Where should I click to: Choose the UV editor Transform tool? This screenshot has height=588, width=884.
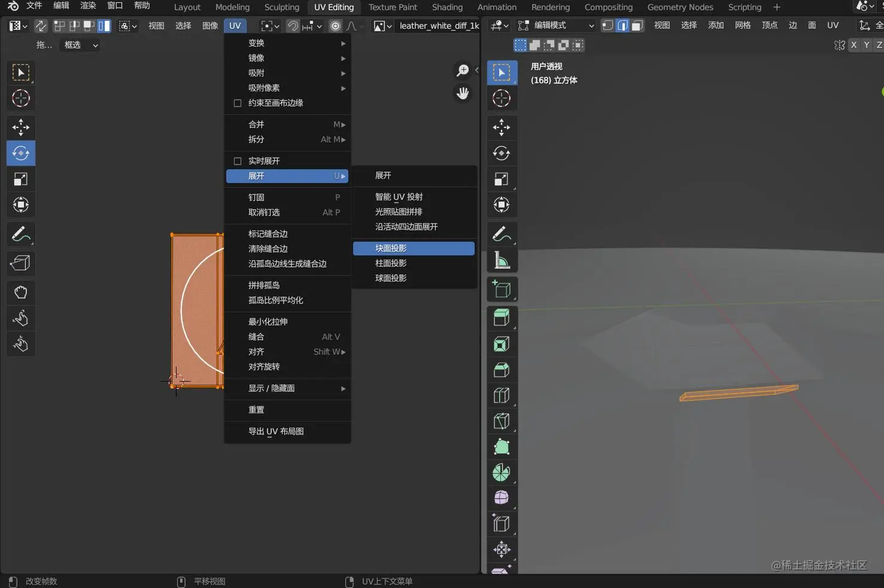click(21, 205)
